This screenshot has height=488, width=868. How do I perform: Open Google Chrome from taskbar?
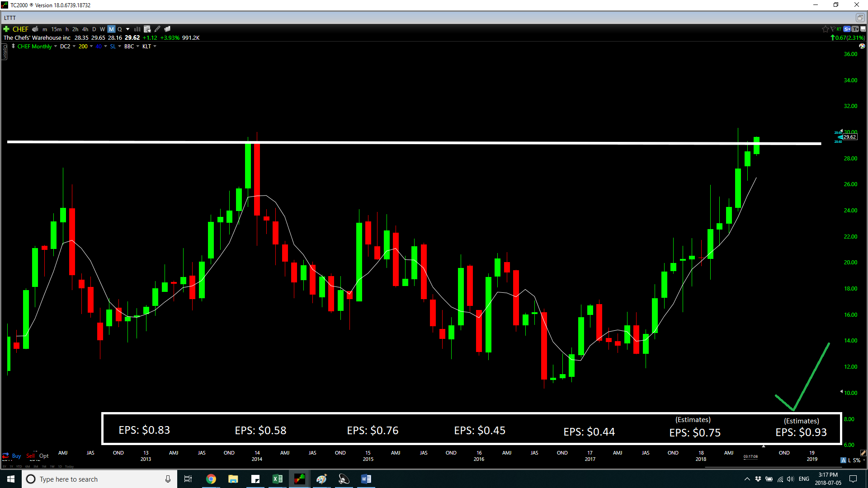coord(211,479)
